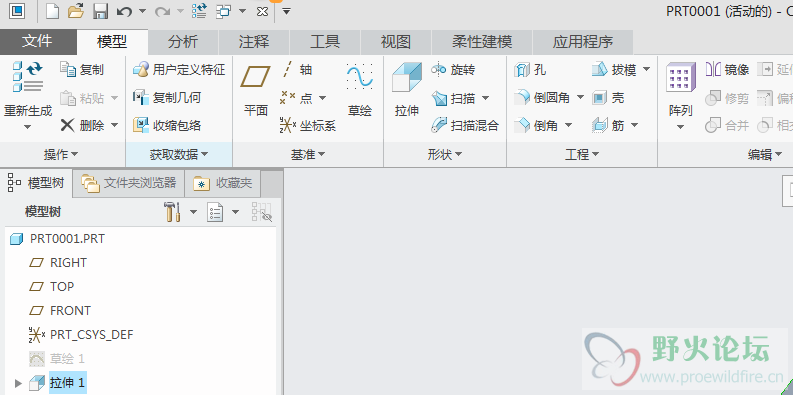
Task: Expand the 获取数据 group dropdown
Action: [x=179, y=154]
